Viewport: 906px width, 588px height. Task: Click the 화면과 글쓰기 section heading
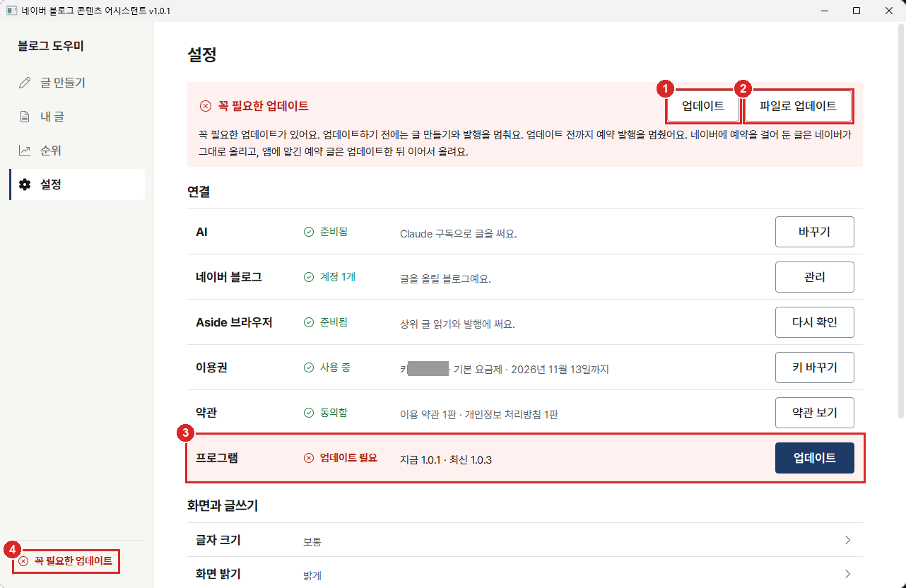pyautogui.click(x=223, y=505)
